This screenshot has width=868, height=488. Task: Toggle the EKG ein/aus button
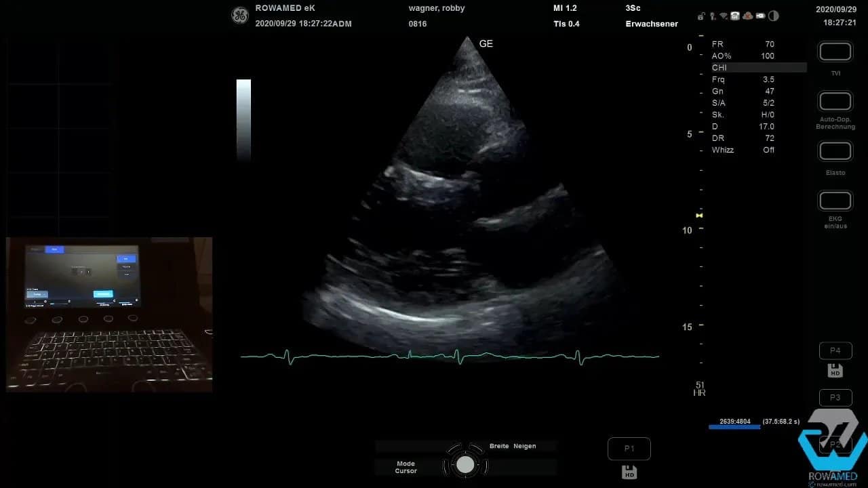point(835,201)
